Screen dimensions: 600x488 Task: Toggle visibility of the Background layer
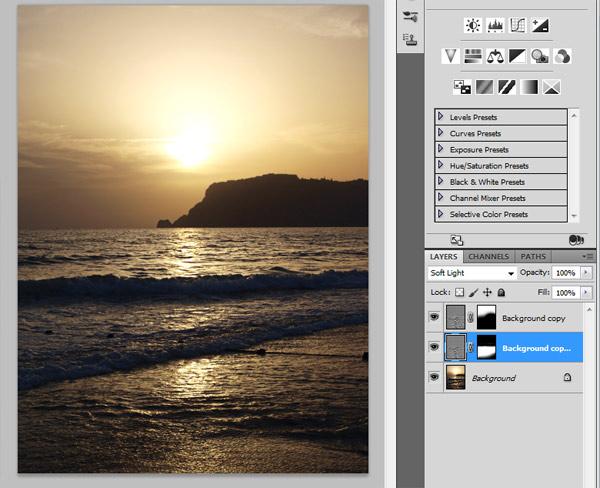click(x=434, y=378)
